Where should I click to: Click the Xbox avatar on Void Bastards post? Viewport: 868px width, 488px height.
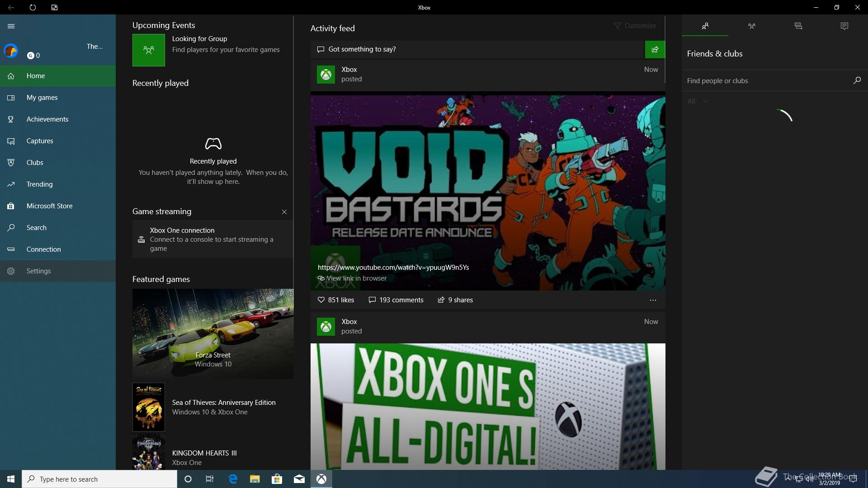pyautogui.click(x=326, y=75)
